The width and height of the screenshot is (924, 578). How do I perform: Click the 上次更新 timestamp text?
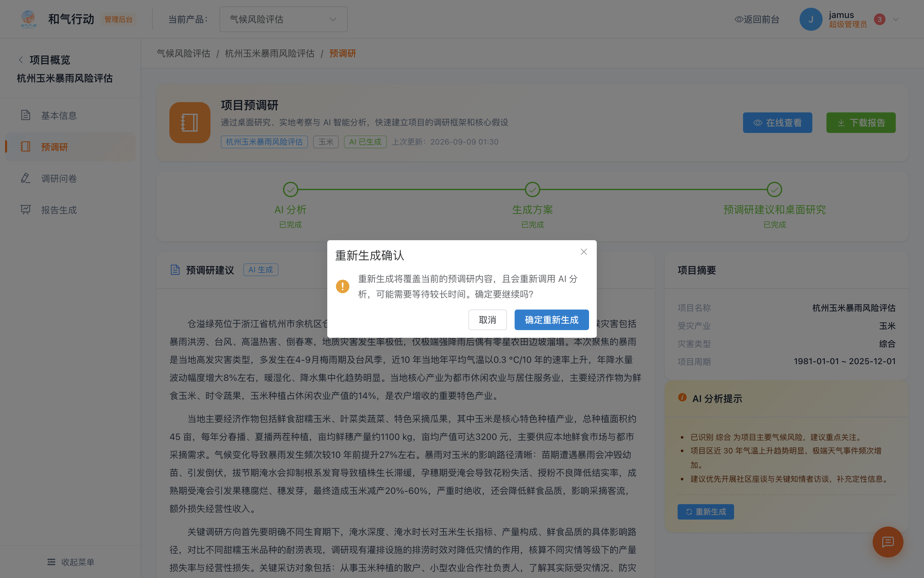[445, 142]
